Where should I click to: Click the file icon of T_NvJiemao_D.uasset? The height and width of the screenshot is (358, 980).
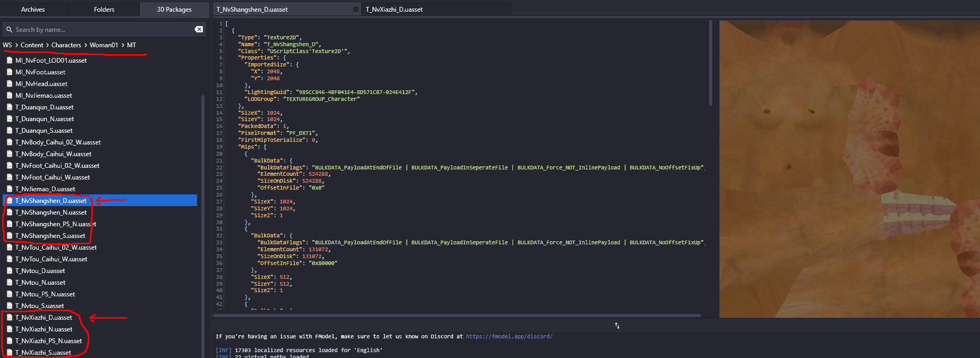10,189
